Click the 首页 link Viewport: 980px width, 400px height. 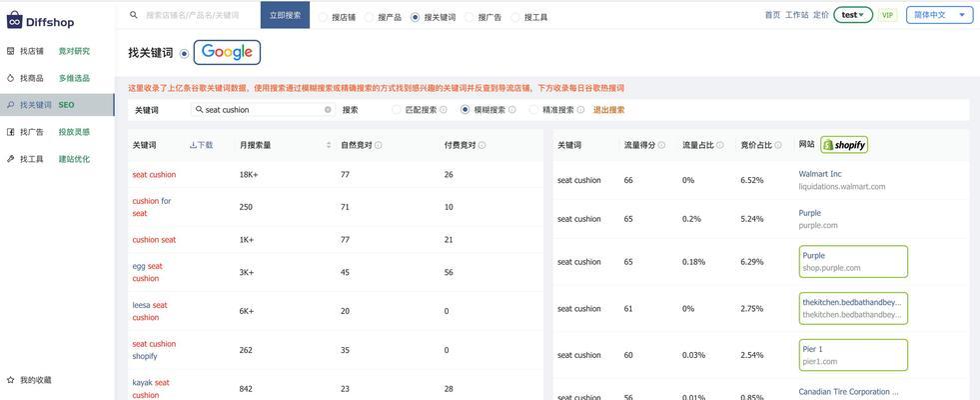coord(772,15)
